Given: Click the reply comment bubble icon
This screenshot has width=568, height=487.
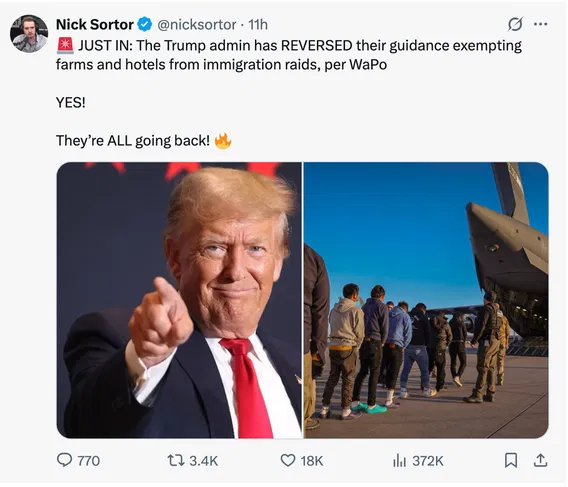Looking at the screenshot, I should click(64, 460).
